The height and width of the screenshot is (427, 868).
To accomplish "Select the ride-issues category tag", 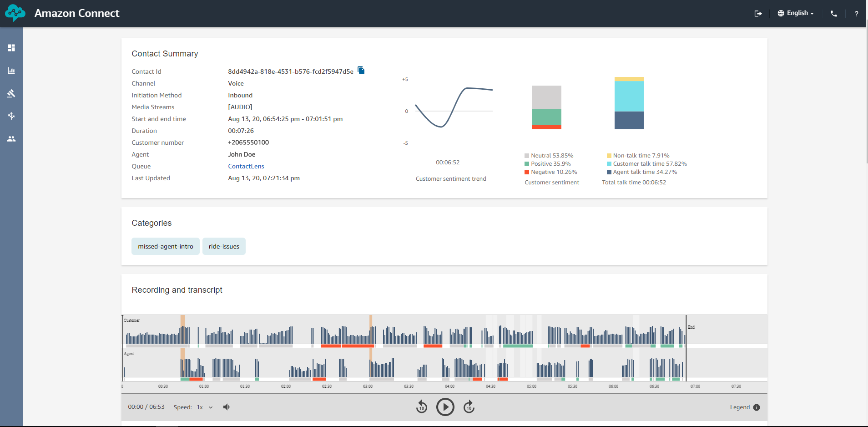I will click(x=224, y=246).
